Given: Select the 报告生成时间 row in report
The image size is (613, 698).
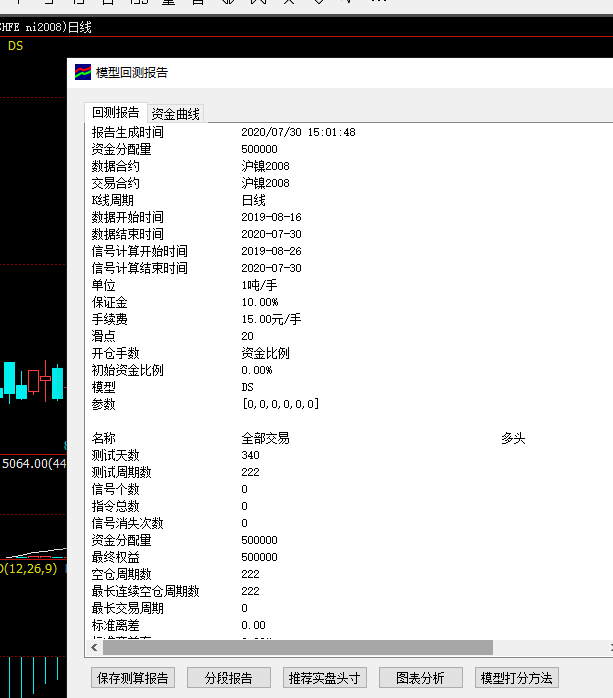Looking at the screenshot, I should pos(128,132).
